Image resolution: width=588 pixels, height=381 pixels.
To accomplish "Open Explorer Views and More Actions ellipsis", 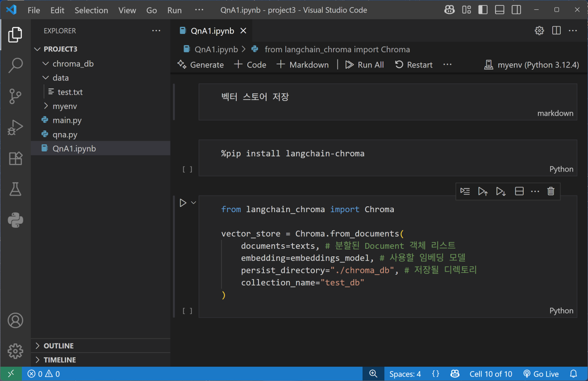I will tap(156, 31).
